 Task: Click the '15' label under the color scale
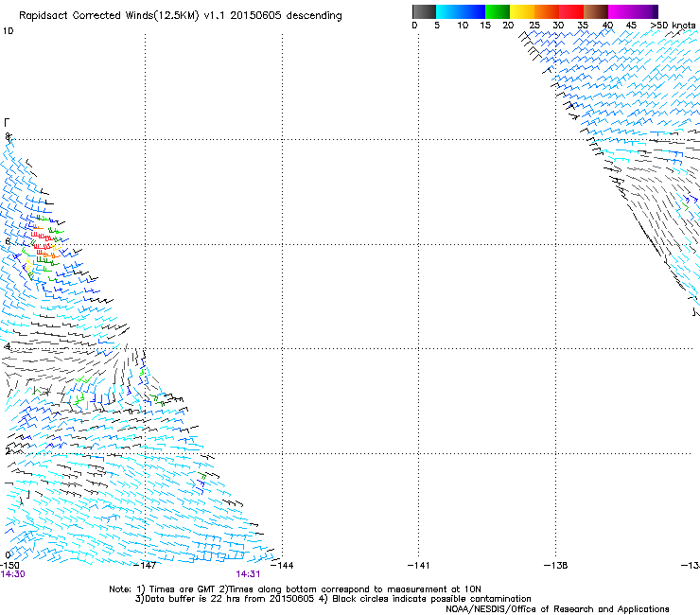[x=485, y=26]
